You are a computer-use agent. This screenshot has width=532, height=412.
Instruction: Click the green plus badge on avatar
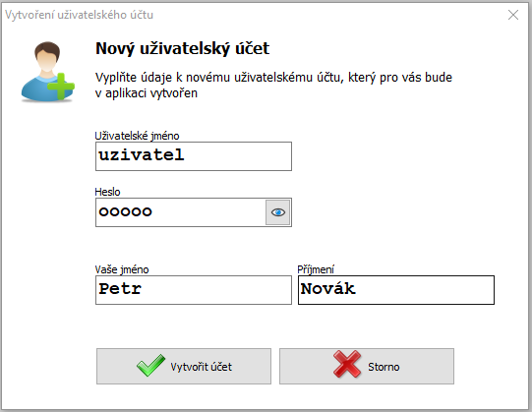[x=61, y=87]
